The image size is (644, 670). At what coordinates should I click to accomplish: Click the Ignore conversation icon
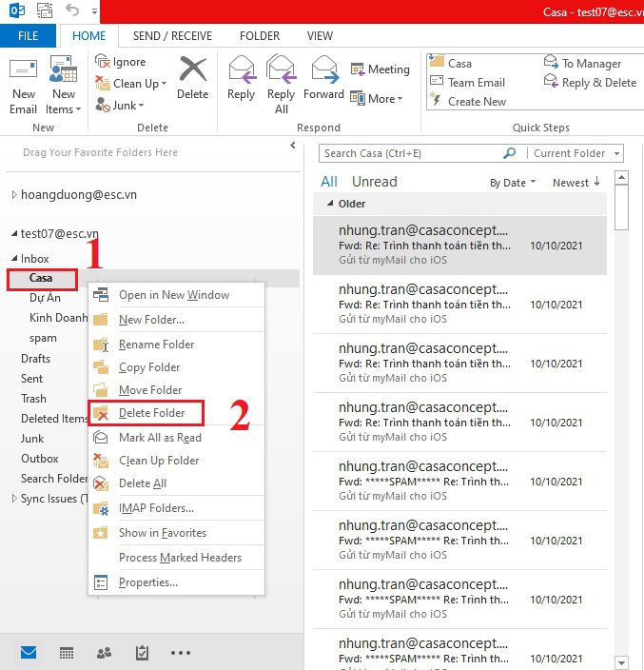click(103, 62)
